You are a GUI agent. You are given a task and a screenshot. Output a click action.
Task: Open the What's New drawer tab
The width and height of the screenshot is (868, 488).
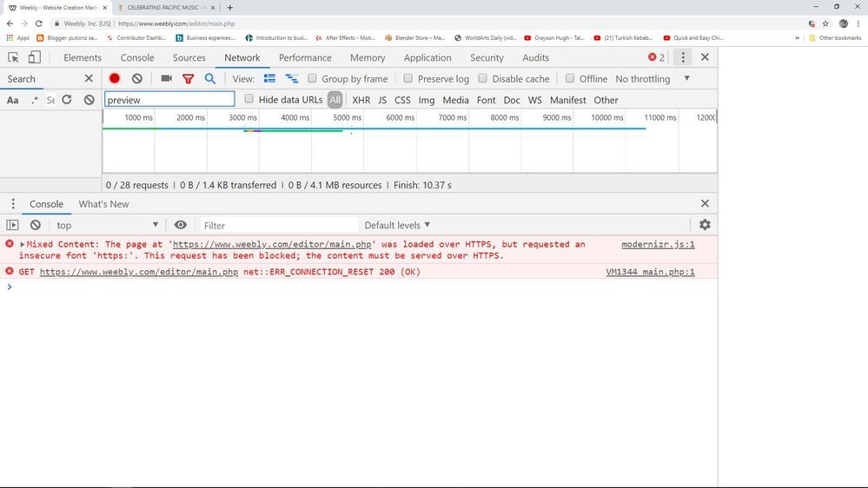point(103,204)
